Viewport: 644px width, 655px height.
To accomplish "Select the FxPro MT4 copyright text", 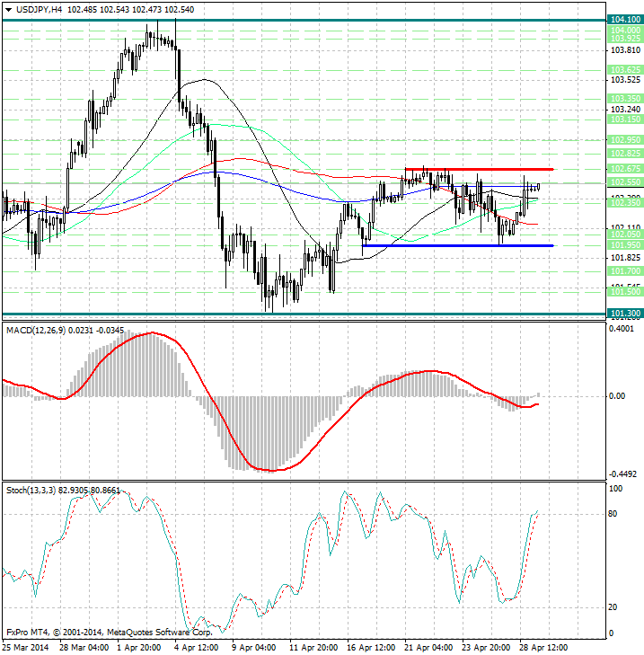I will (110, 632).
